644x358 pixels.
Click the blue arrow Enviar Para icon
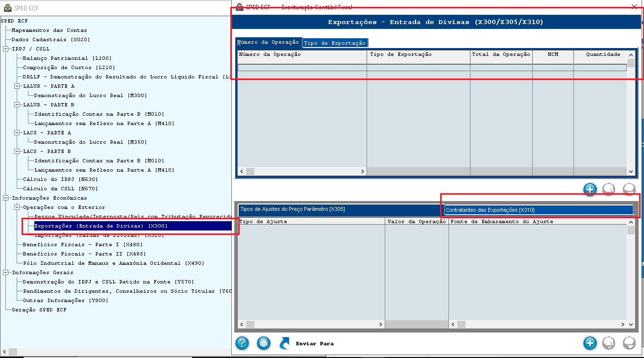coord(285,343)
